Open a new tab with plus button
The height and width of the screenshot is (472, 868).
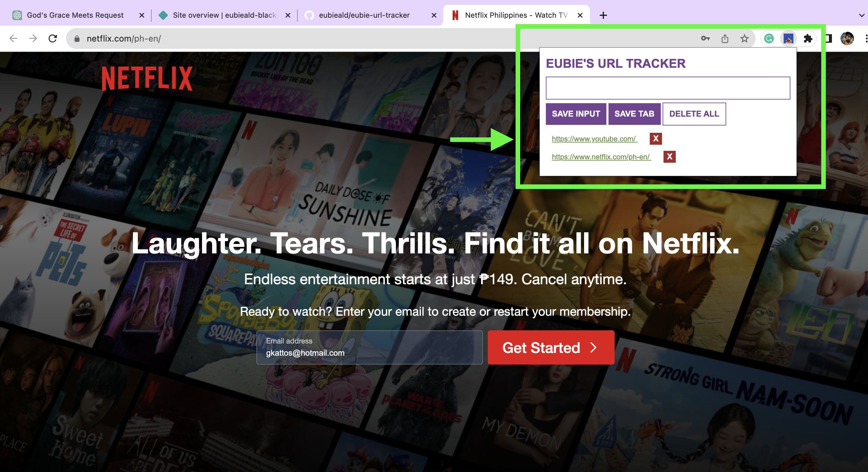603,15
